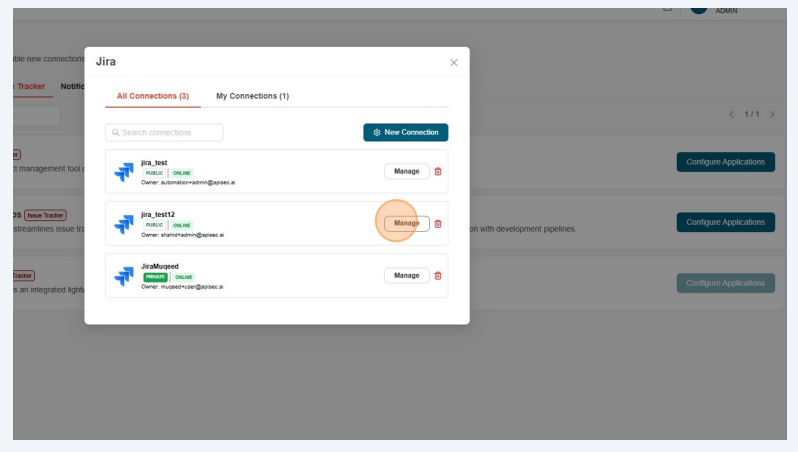Delete the jira_test12 connection
798x452 pixels.
438,223
